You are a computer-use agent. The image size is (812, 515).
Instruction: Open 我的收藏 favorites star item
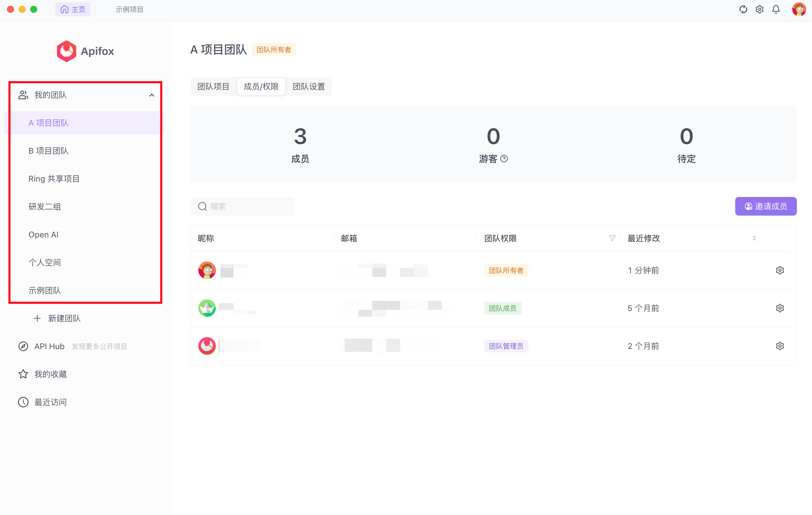click(x=50, y=374)
